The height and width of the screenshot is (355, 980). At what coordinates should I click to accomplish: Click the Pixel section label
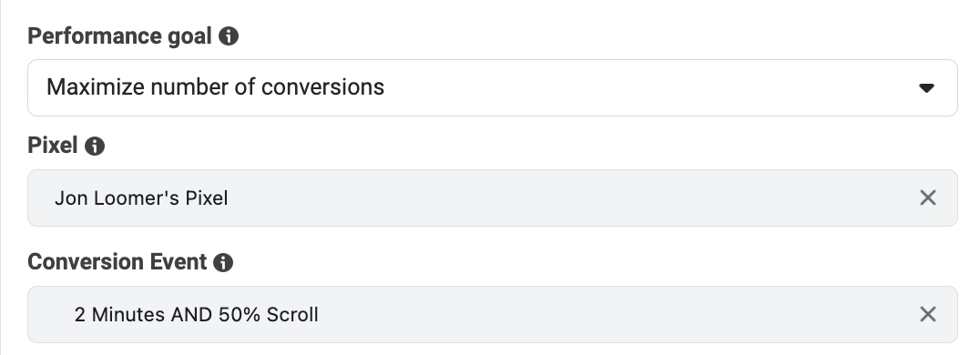(x=53, y=146)
